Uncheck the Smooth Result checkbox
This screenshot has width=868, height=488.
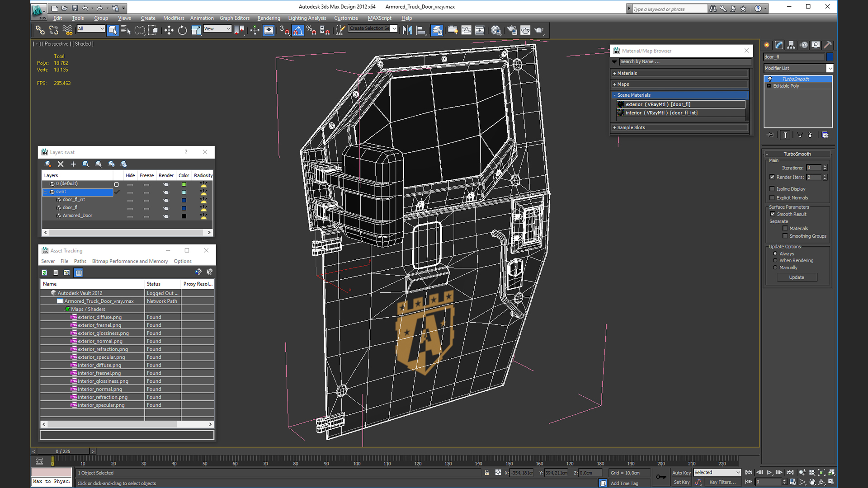772,214
